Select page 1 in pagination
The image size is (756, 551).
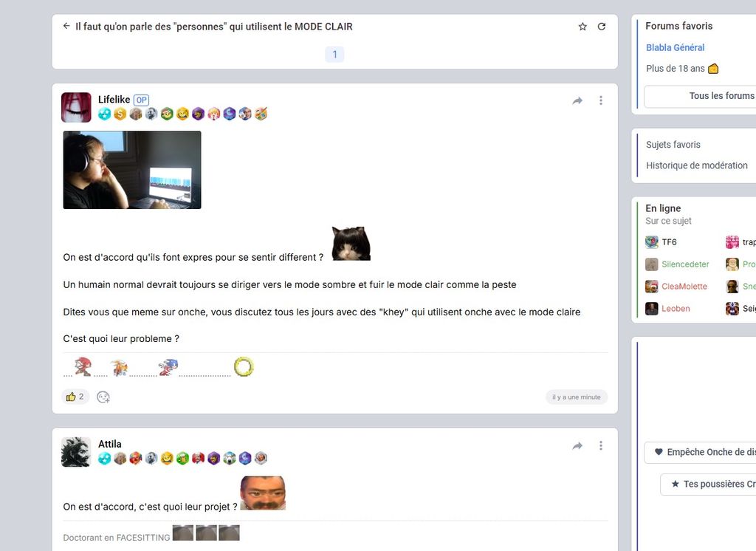tap(334, 55)
